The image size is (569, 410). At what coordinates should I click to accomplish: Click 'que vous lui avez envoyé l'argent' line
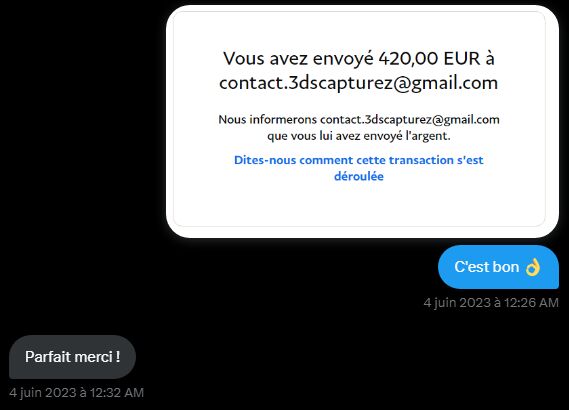point(359,136)
